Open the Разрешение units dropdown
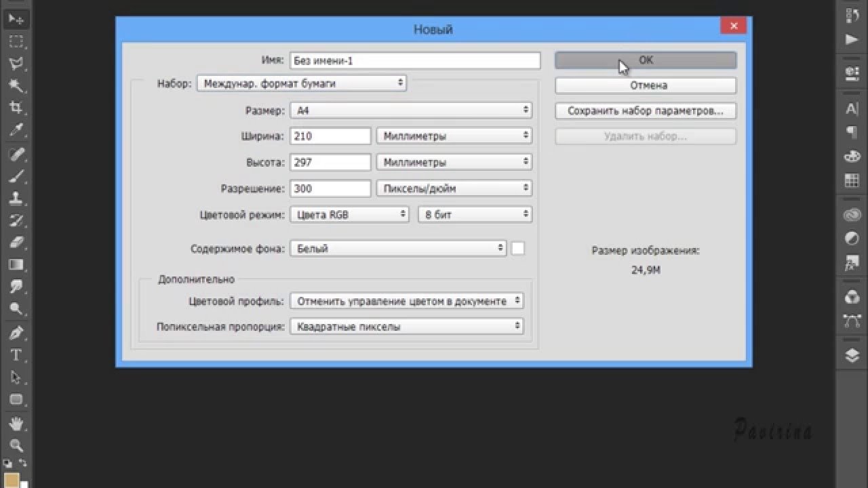 (x=454, y=188)
